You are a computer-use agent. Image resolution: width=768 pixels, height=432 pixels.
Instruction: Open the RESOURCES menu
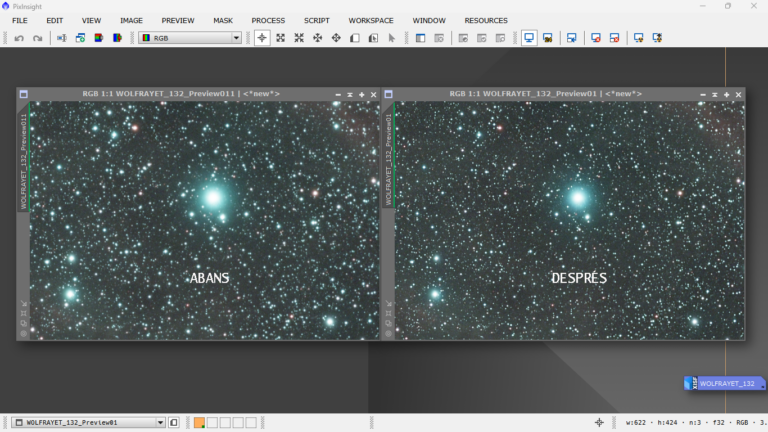point(486,21)
